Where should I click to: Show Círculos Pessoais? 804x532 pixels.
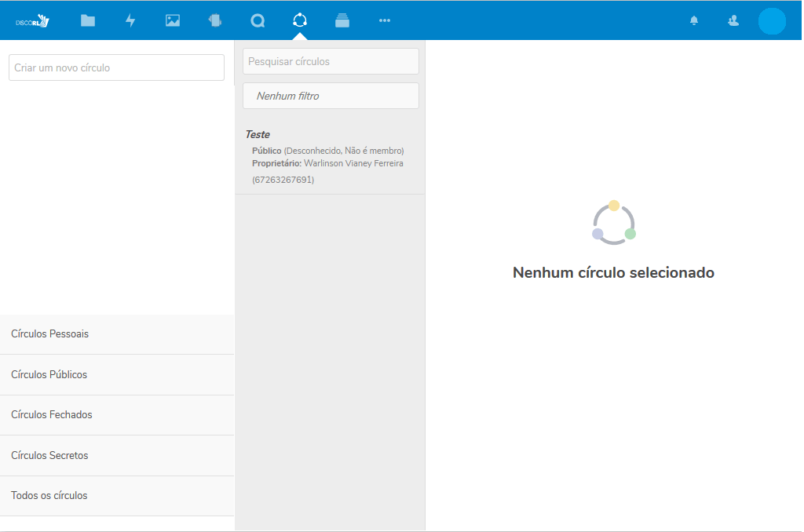(117, 334)
